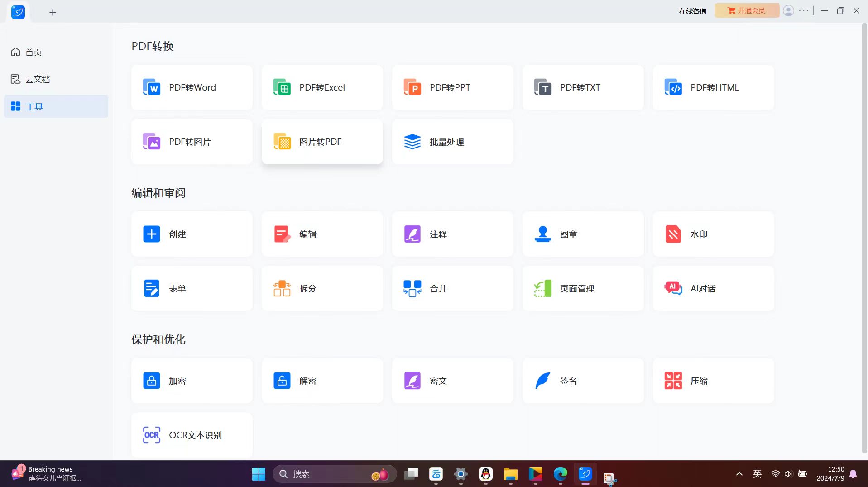Click the 开通会员 membership button
The image size is (868, 487).
click(x=746, y=10)
